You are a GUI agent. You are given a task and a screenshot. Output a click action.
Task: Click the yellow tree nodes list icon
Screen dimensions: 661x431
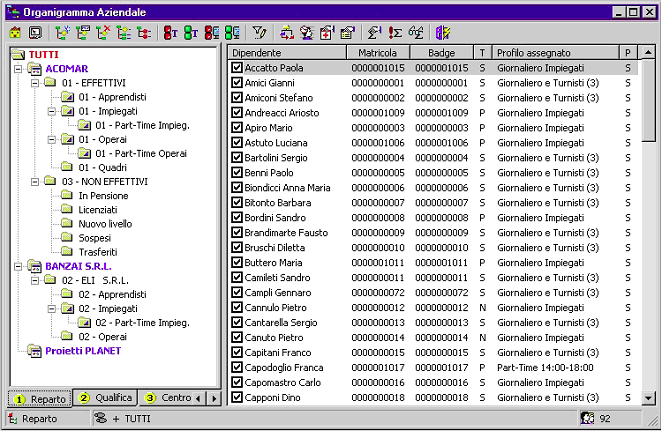coord(123,32)
